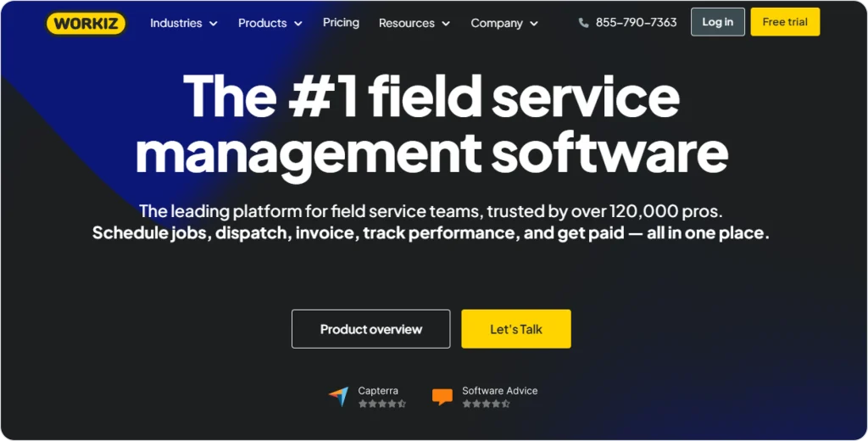Call the 855-790-7363 phone number link

tap(636, 22)
